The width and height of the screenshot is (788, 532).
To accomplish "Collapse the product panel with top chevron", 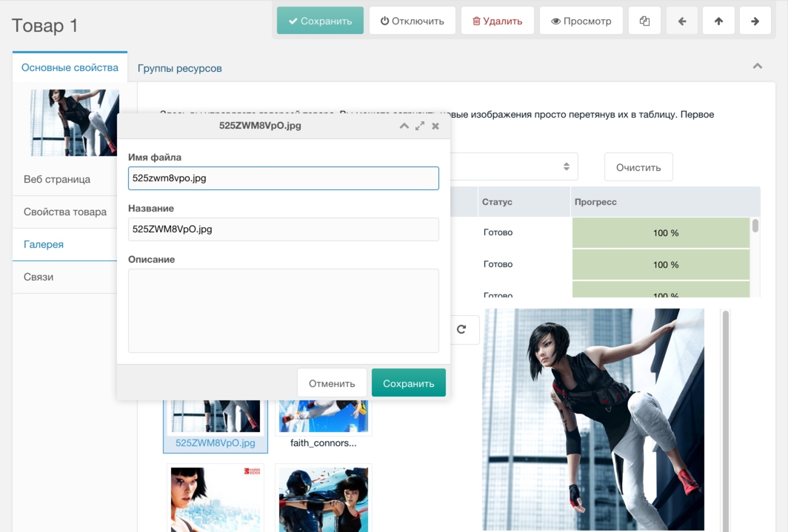I will (x=757, y=67).
